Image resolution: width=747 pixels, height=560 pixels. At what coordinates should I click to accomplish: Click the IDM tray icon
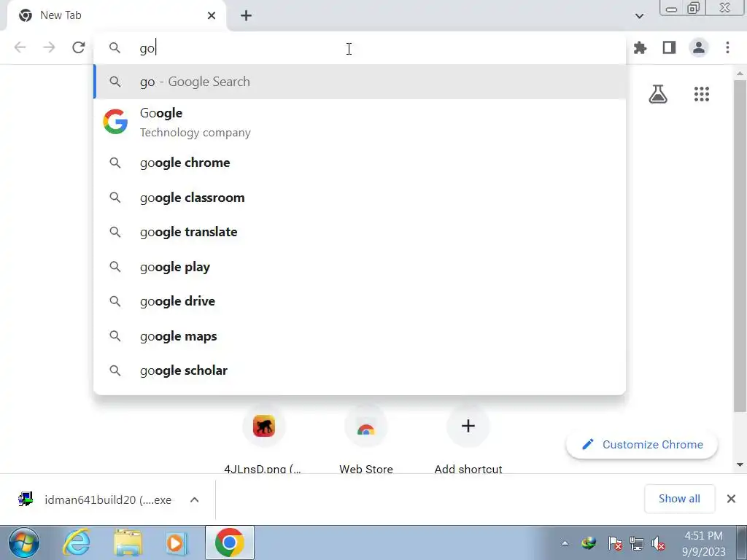point(589,543)
